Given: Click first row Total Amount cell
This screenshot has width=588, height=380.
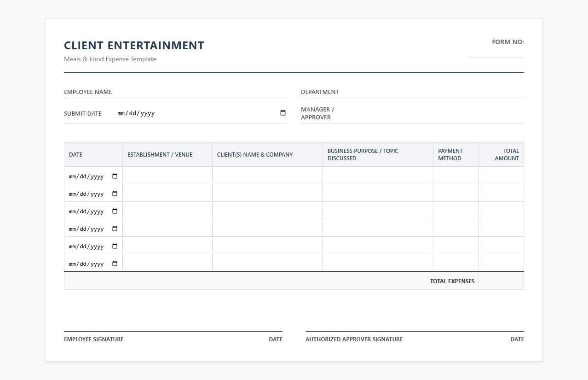Looking at the screenshot, I should [x=501, y=175].
